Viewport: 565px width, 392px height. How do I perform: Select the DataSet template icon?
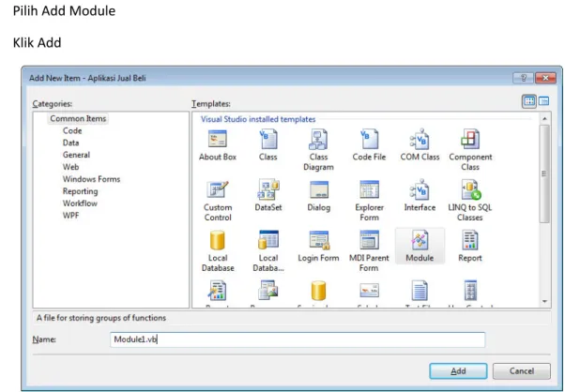(268, 189)
